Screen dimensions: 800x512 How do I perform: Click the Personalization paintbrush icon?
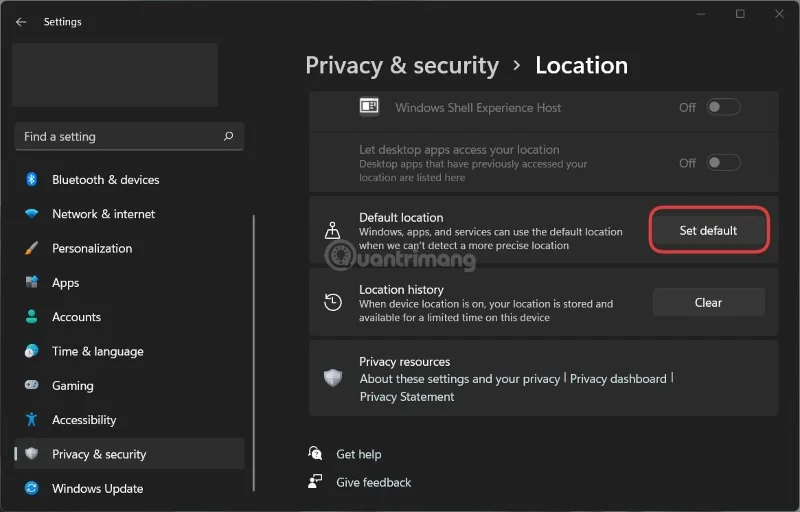(x=31, y=248)
